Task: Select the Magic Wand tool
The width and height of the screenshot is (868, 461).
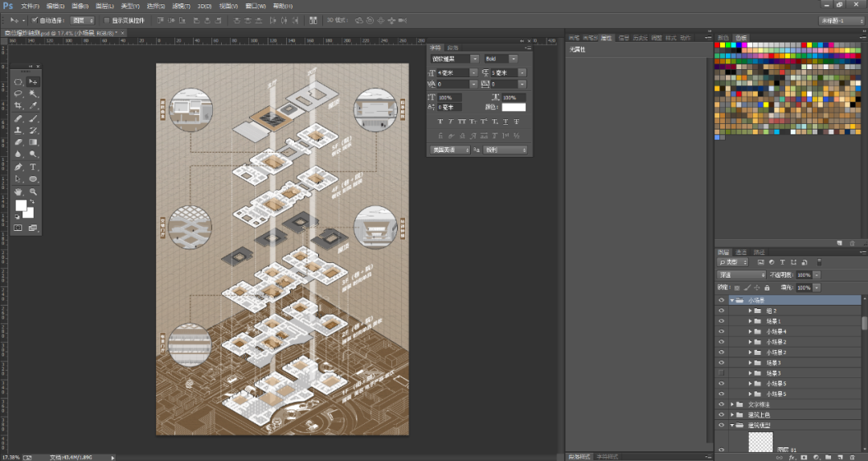Action: pyautogui.click(x=33, y=94)
